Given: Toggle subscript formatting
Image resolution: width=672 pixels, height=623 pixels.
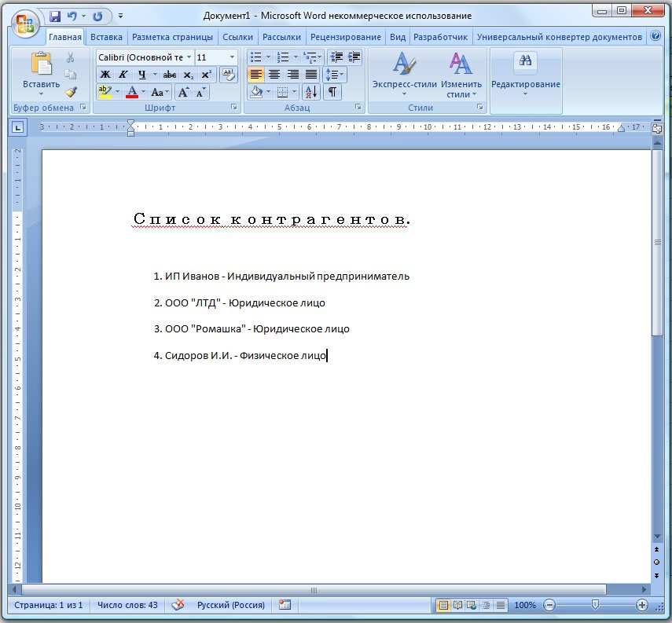Looking at the screenshot, I should coord(188,75).
